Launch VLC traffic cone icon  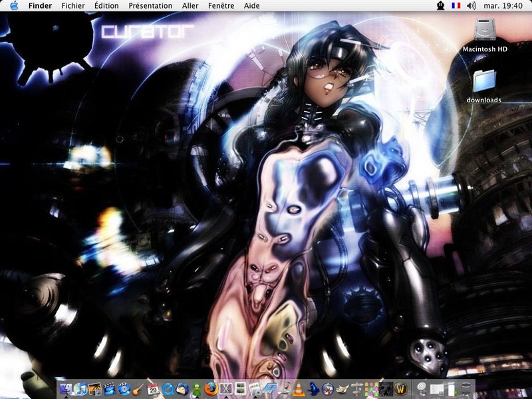click(299, 389)
